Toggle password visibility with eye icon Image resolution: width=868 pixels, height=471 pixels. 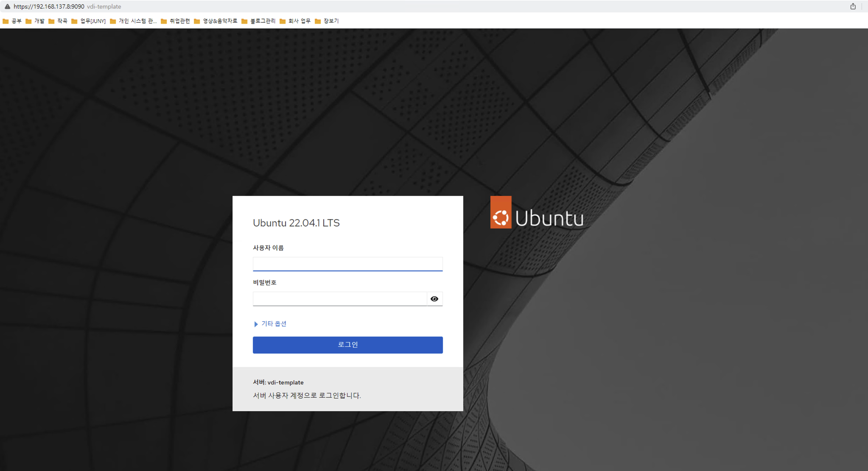434,299
